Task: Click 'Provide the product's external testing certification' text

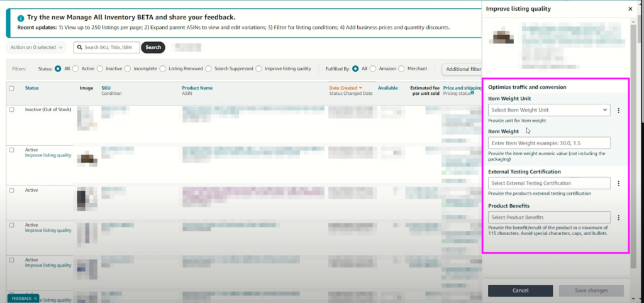Action: (x=540, y=194)
